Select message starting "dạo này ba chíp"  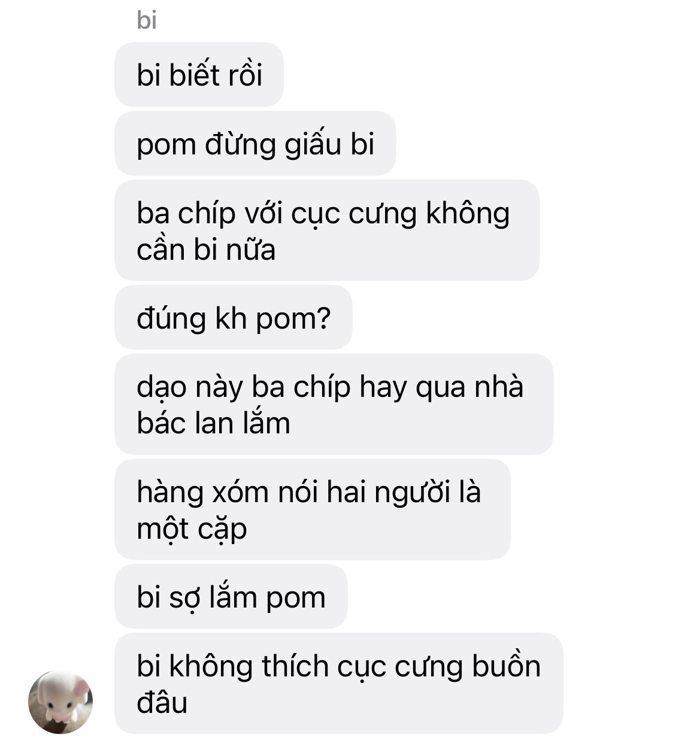pos(334,404)
